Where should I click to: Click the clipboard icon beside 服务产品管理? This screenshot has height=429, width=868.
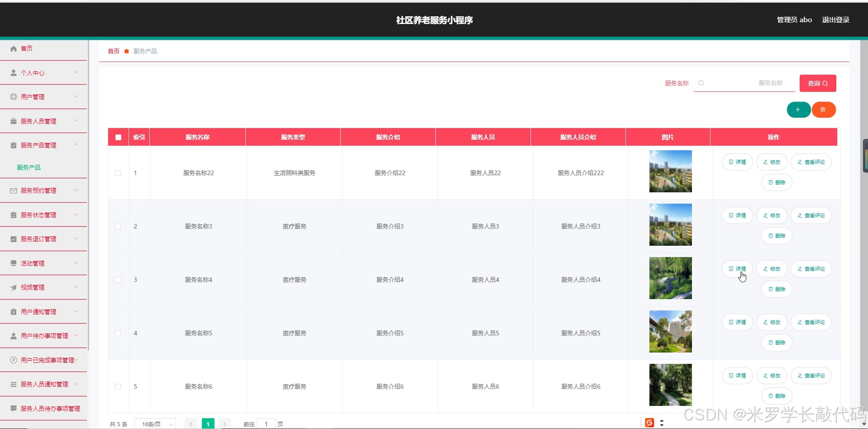[14, 145]
